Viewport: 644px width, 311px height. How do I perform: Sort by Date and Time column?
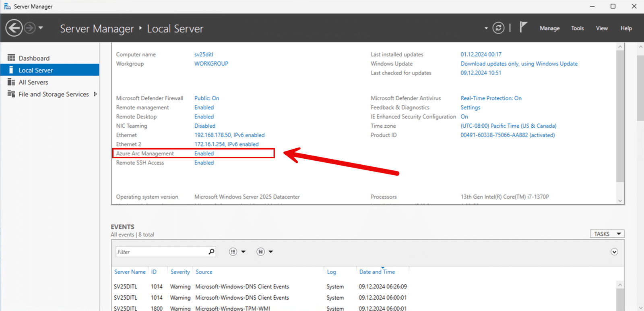pyautogui.click(x=377, y=272)
